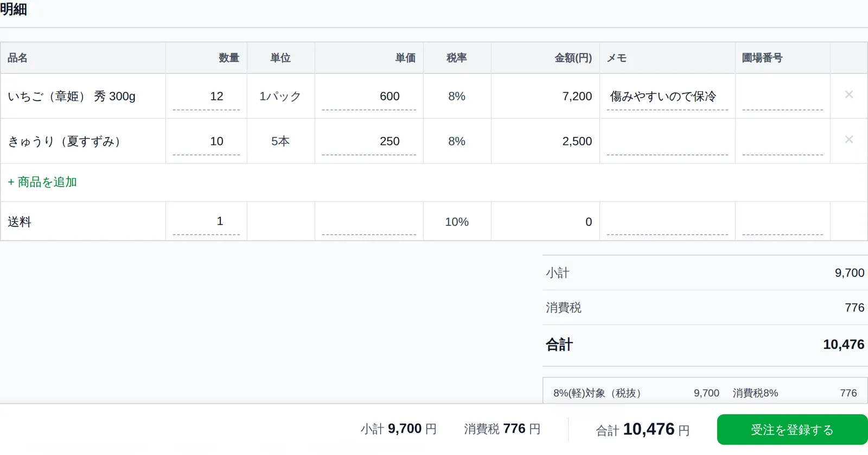The height and width of the screenshot is (455, 868).
Task: Click the 送料 row label
Action: tap(20, 222)
